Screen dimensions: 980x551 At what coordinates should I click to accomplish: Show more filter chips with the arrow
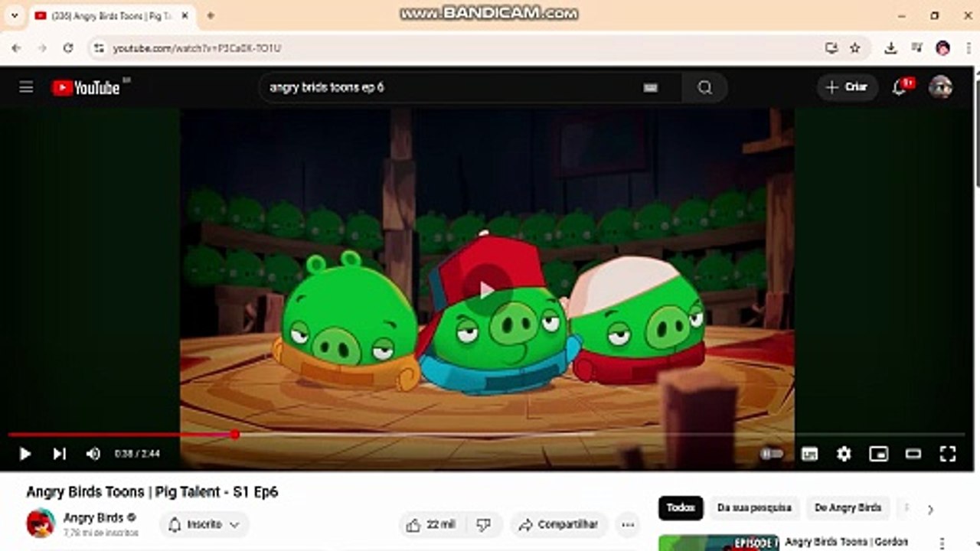[930, 509]
